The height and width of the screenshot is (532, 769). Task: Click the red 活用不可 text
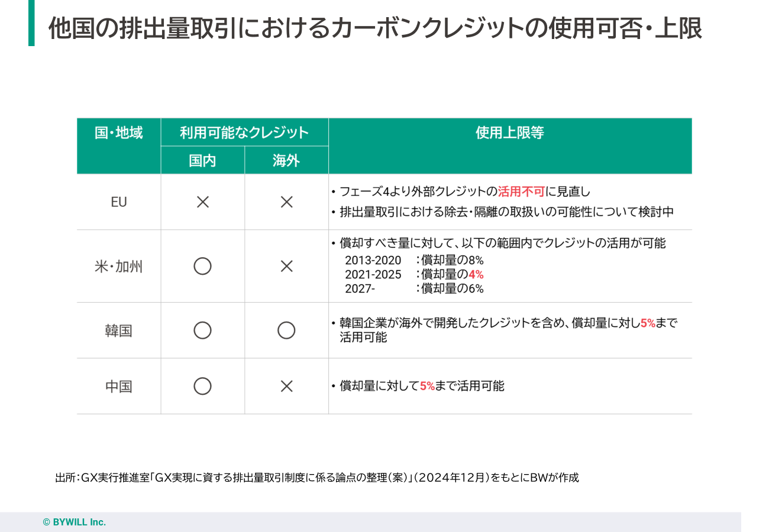click(x=521, y=192)
